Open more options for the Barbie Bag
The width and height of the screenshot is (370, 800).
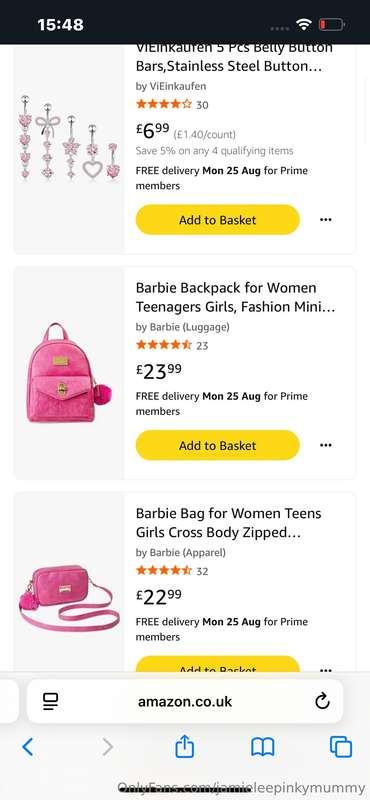click(326, 669)
